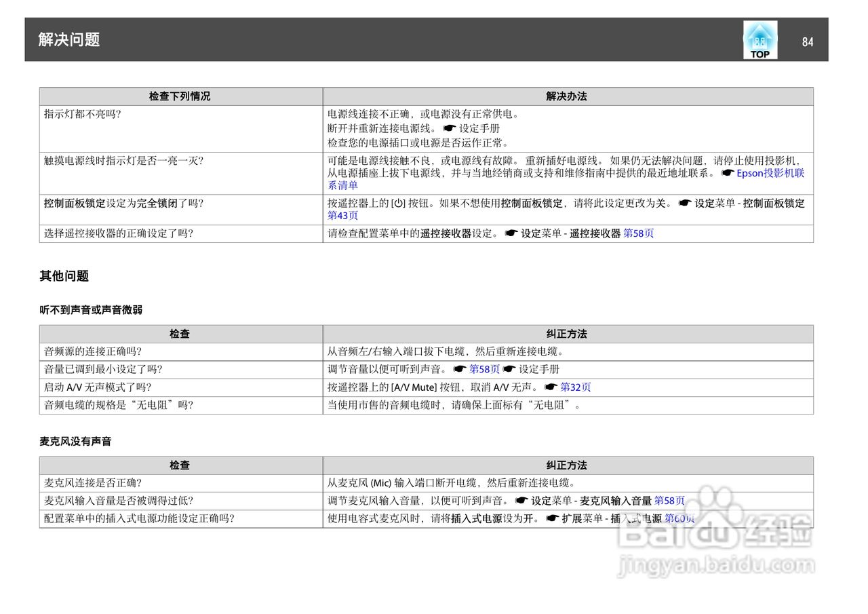868x614 pixels.
Task: Go to 第32页 link for A/V 无声
Action: coord(575,387)
